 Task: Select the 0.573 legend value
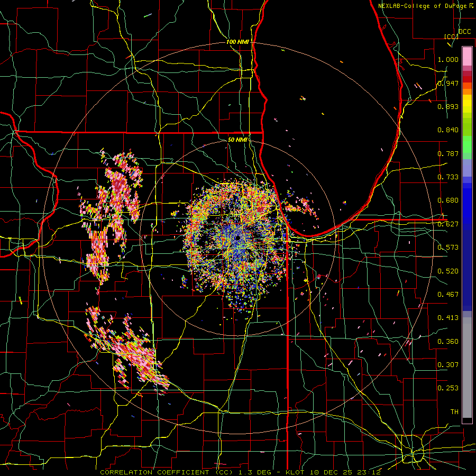[448, 248]
